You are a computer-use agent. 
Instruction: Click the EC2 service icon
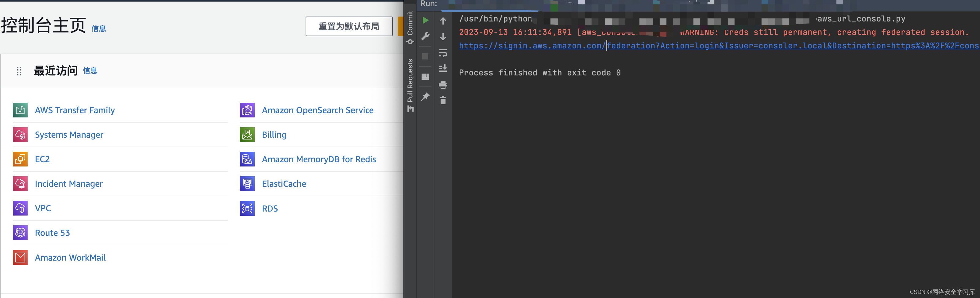20,159
